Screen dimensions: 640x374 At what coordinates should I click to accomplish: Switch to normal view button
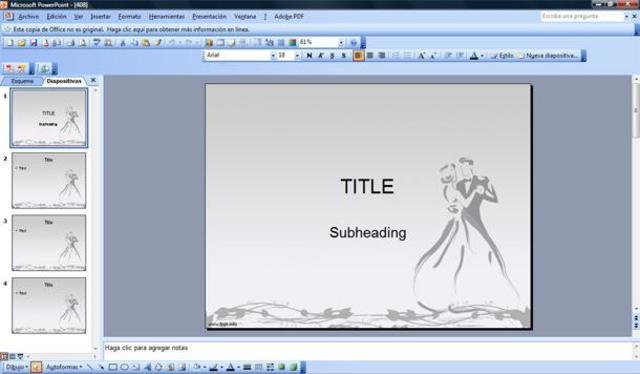tap(4, 356)
